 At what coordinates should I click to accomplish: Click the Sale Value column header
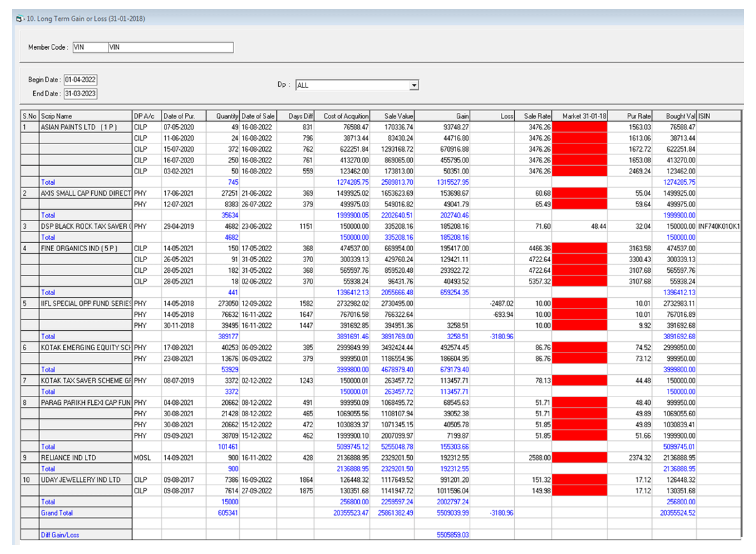click(x=392, y=116)
